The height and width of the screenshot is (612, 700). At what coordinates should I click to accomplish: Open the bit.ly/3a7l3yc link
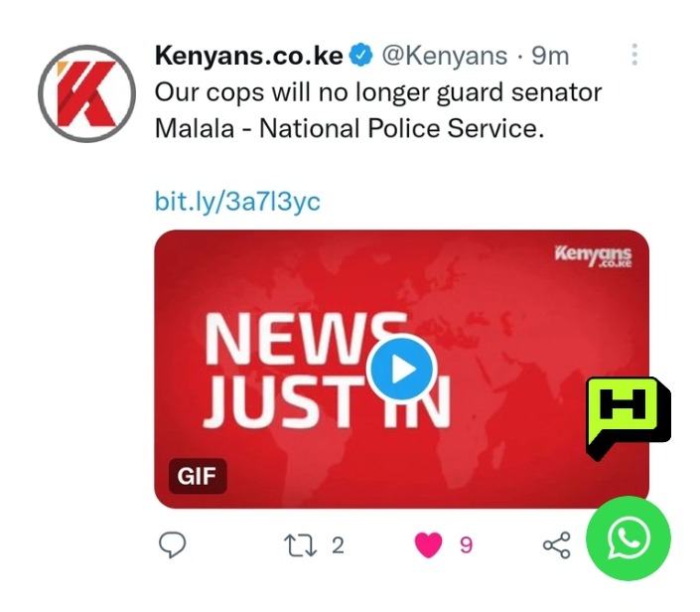[237, 201]
